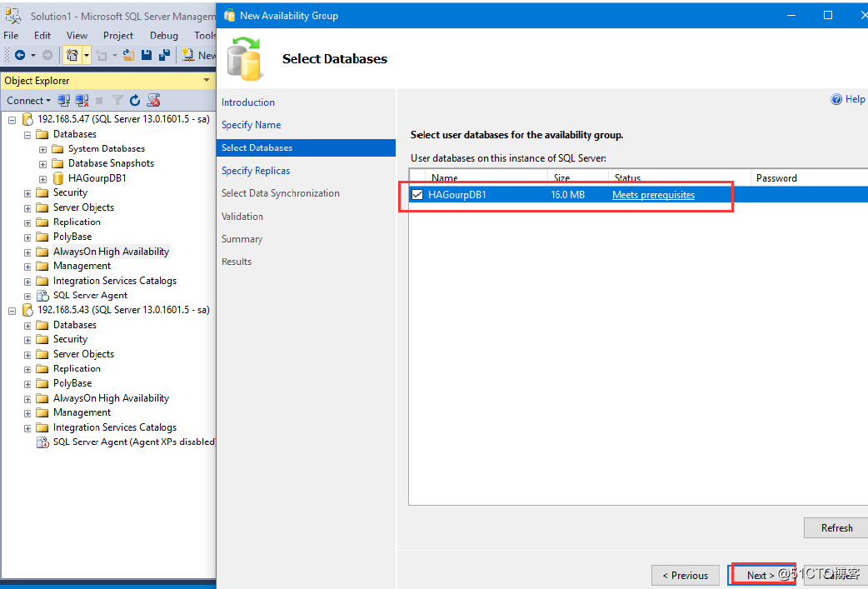This screenshot has height=589, width=868.
Task: Click the Password column header
Action: 809,177
